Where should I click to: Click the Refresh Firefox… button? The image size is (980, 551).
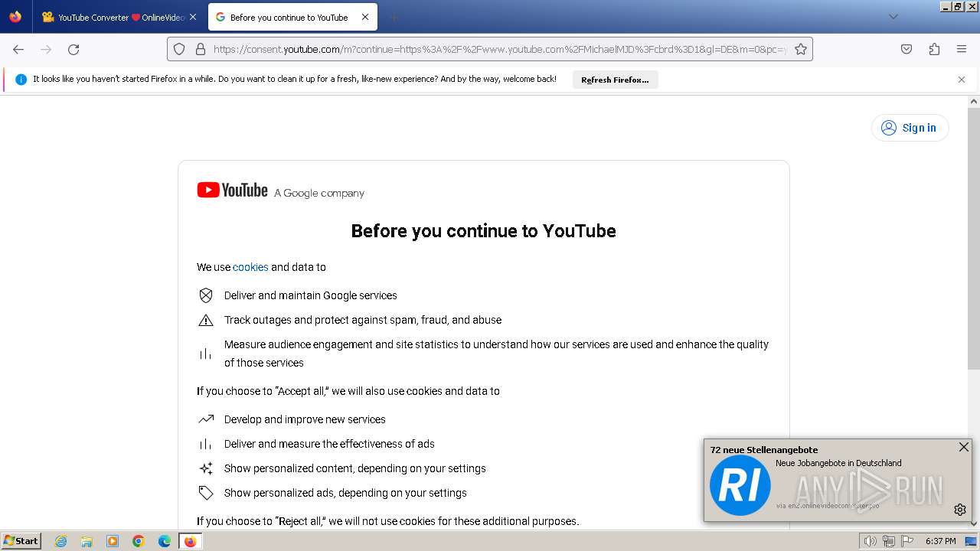[x=615, y=80]
